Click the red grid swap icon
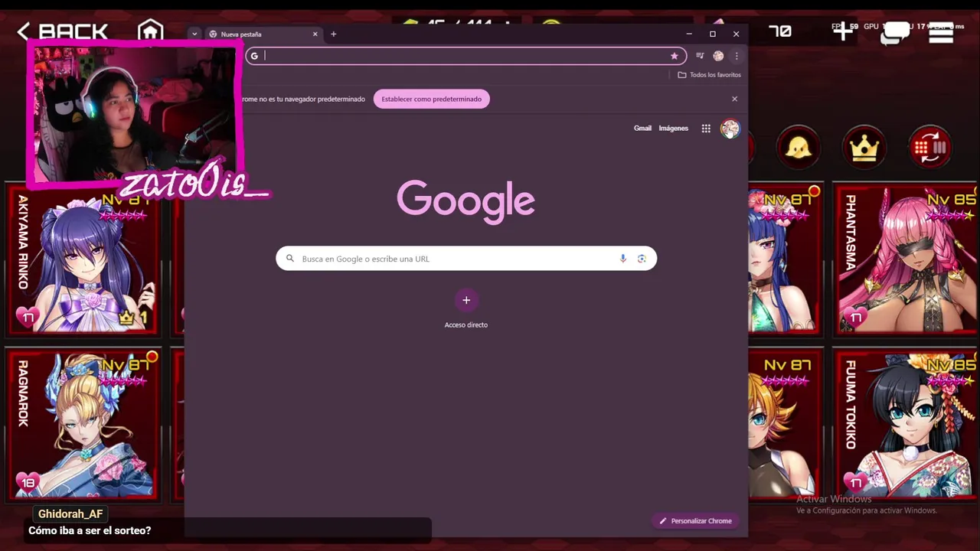The image size is (980, 551). coord(930,147)
